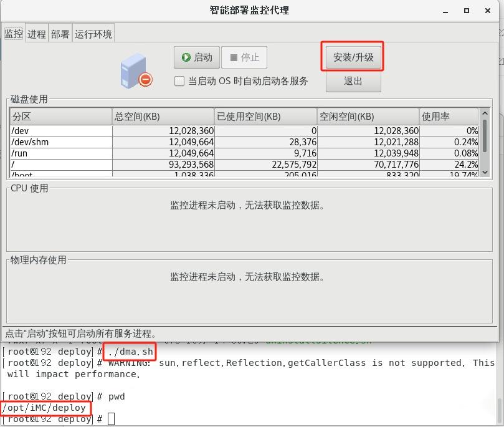The height and width of the screenshot is (427, 504).
Task: Click the 退出 button
Action: (352, 80)
